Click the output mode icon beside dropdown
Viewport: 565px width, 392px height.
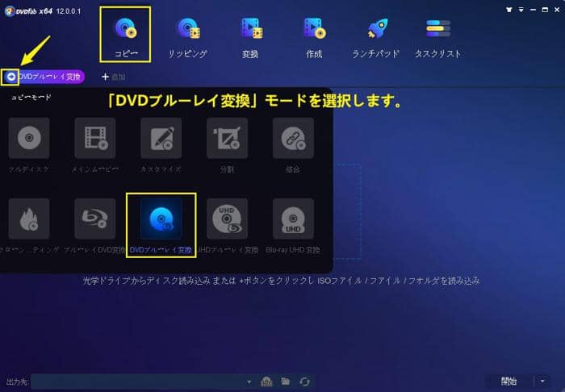266,382
